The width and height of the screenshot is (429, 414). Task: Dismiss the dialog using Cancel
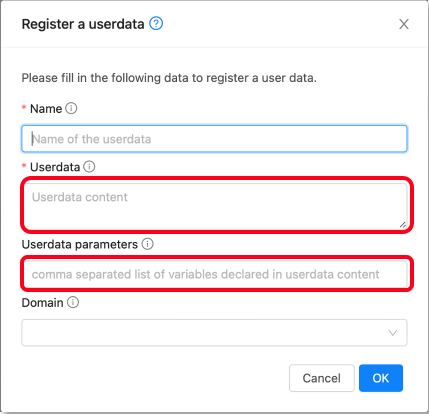322,378
